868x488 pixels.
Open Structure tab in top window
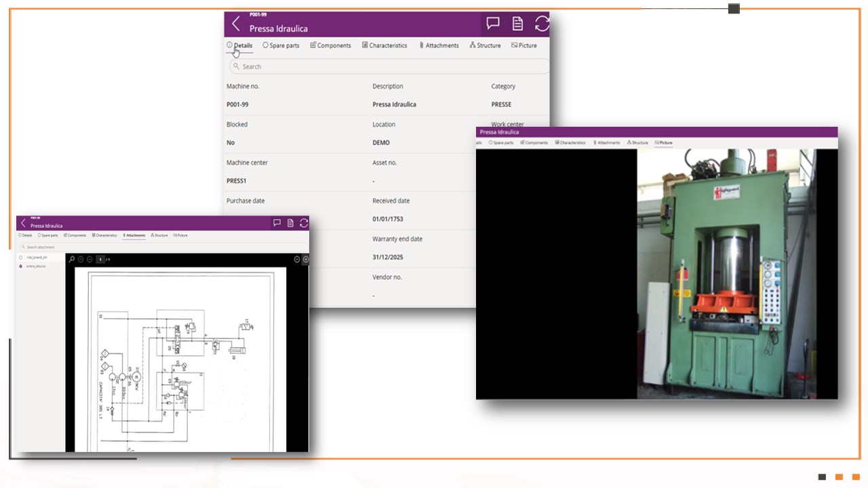coord(485,45)
